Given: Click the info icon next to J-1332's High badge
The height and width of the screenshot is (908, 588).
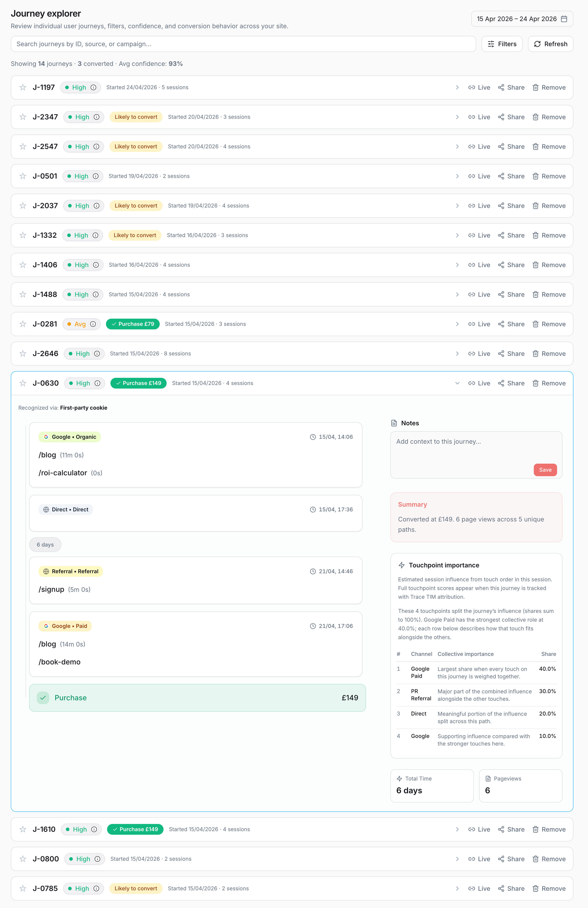Looking at the screenshot, I should point(95,235).
